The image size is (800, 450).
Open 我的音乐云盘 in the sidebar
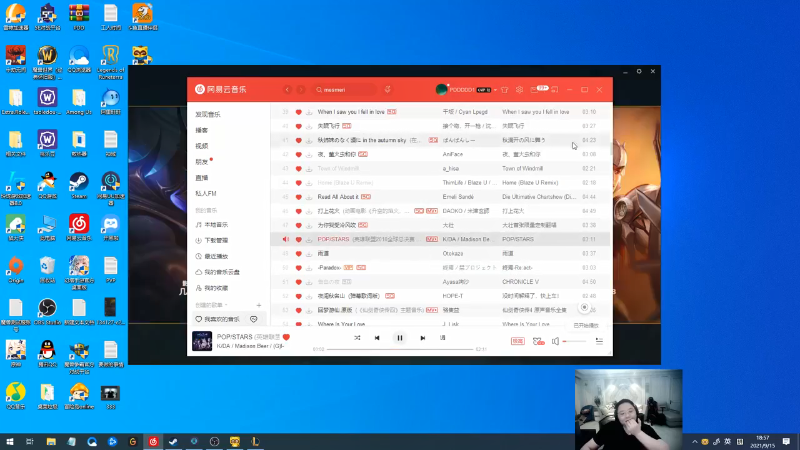click(221, 272)
